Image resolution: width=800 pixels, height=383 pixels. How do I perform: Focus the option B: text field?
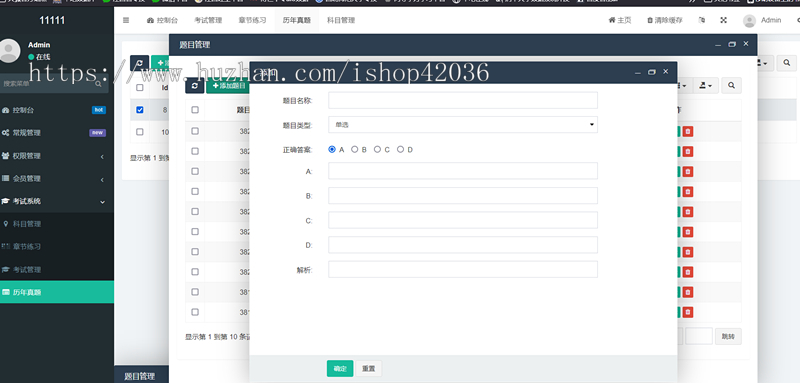(x=463, y=195)
